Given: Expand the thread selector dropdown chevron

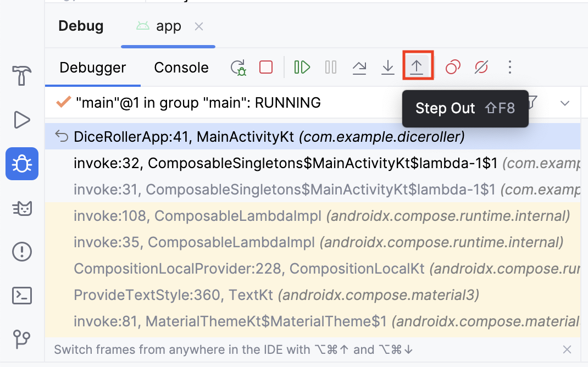Looking at the screenshot, I should [x=565, y=103].
